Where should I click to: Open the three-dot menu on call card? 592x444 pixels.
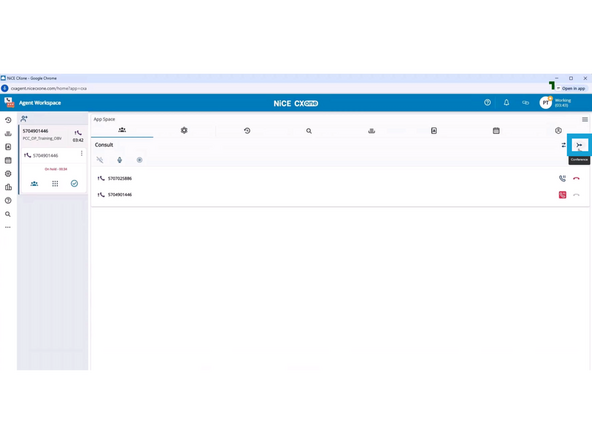[x=82, y=154]
